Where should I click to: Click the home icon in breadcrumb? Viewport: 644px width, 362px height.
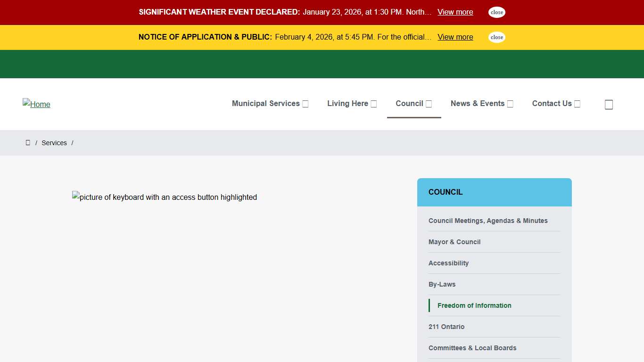[28, 143]
